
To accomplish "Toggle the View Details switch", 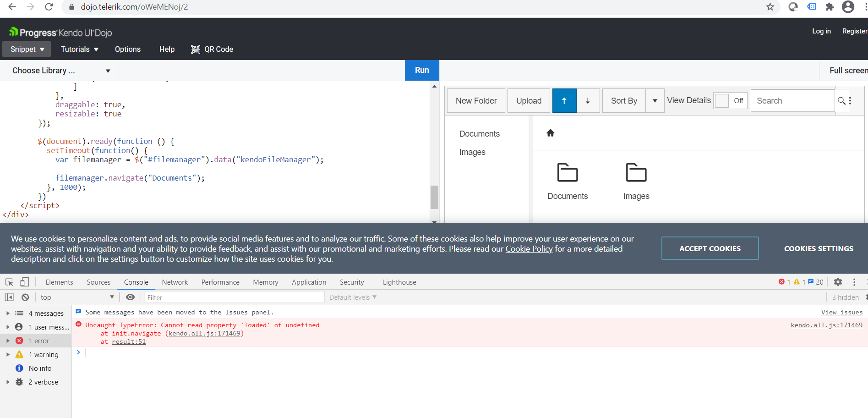I will click(x=731, y=101).
